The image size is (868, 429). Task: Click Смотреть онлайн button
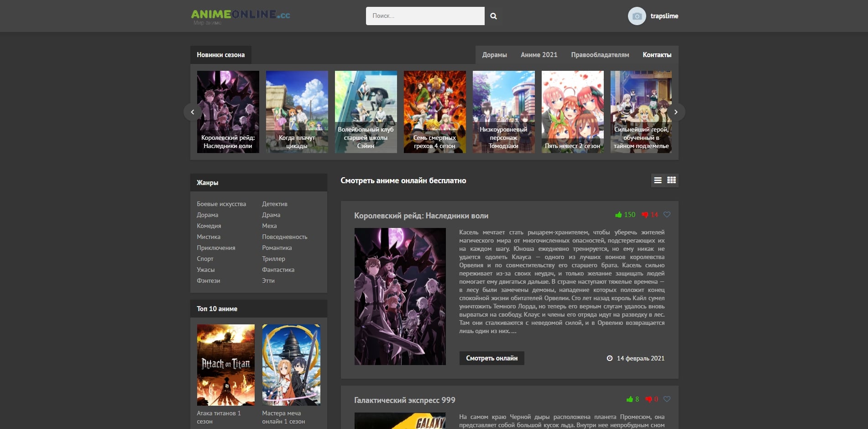492,358
